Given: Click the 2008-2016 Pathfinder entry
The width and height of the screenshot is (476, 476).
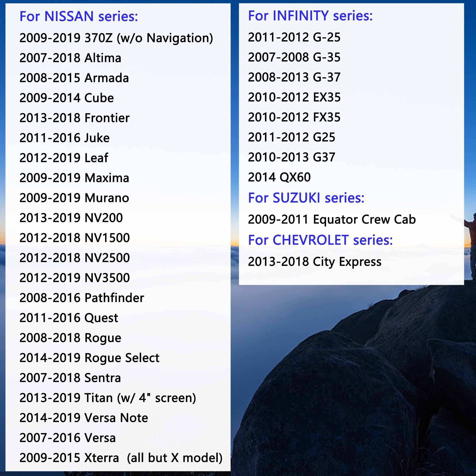Looking at the screenshot, I should (x=82, y=298).
